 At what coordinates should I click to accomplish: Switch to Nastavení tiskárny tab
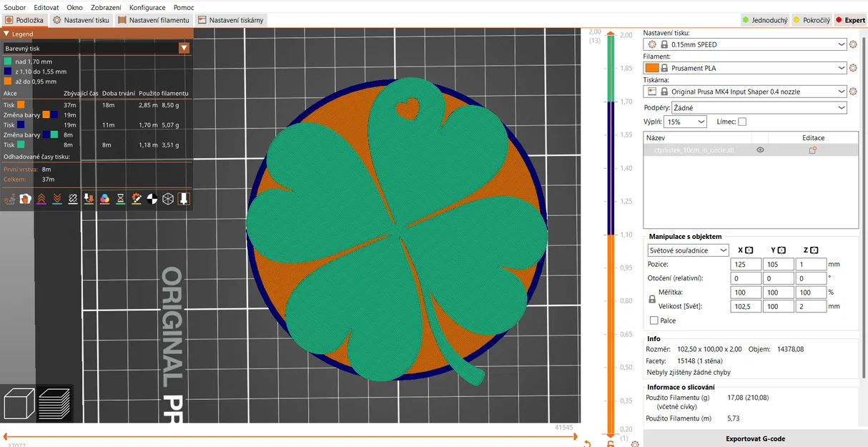click(x=230, y=20)
